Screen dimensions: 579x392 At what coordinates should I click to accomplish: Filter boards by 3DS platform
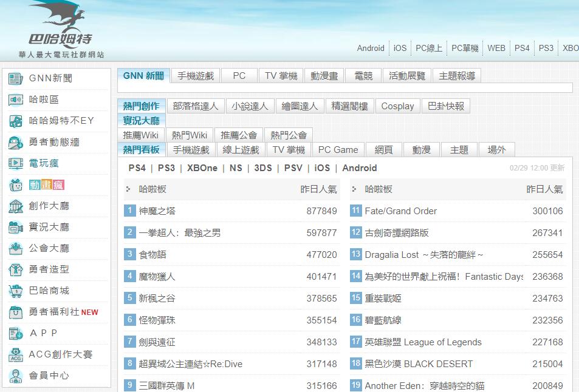coord(263,168)
